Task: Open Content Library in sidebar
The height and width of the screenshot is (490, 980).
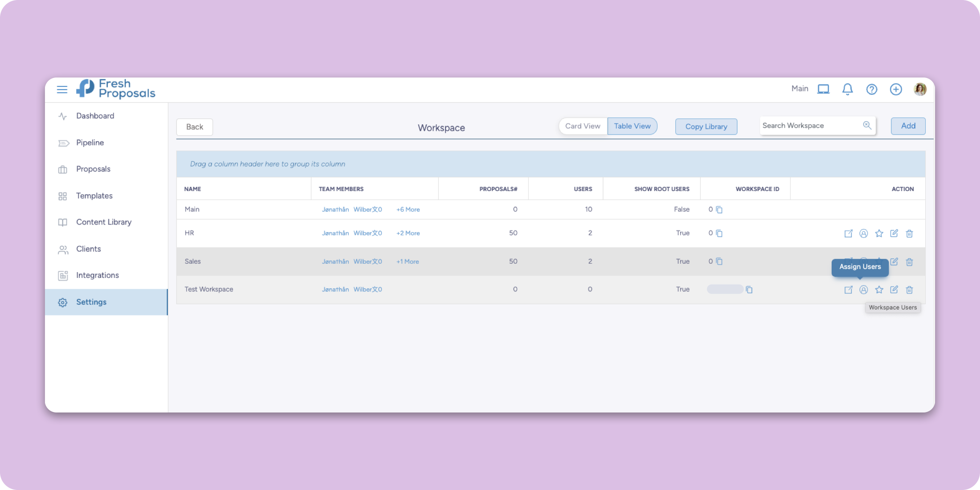Action: [103, 222]
